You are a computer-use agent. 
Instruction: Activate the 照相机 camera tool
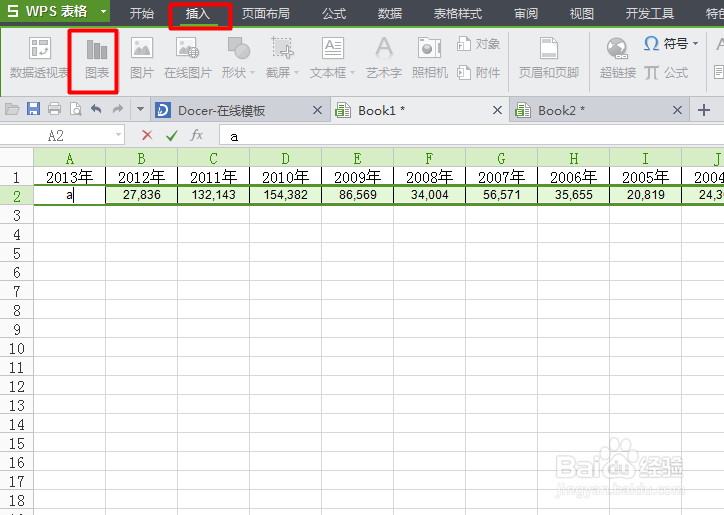coord(430,59)
